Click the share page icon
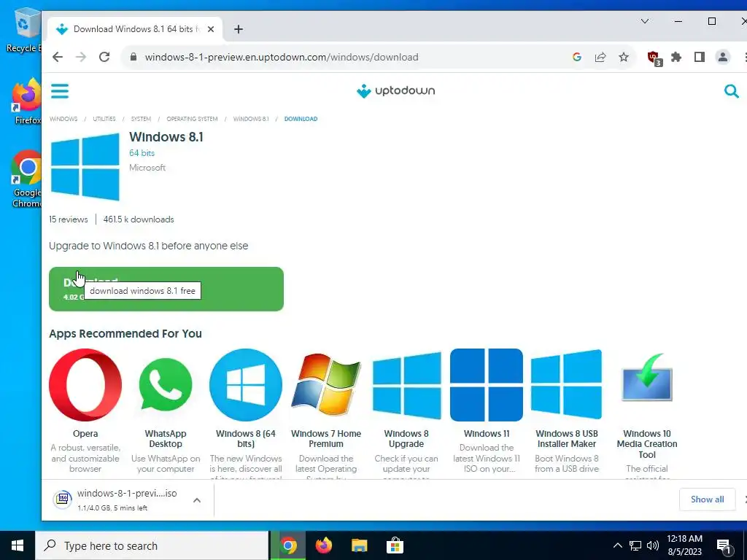This screenshot has width=747, height=560. [x=600, y=57]
